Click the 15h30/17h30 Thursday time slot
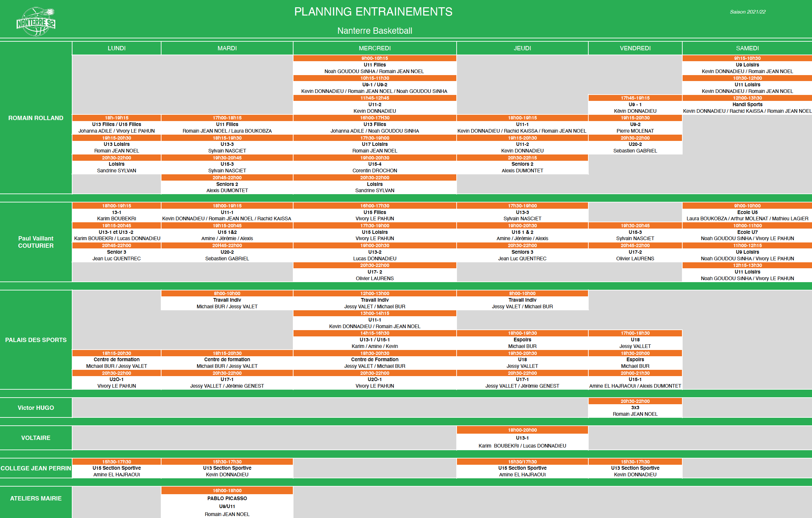Image resolution: width=812 pixels, height=518 pixels. pyautogui.click(x=522, y=462)
